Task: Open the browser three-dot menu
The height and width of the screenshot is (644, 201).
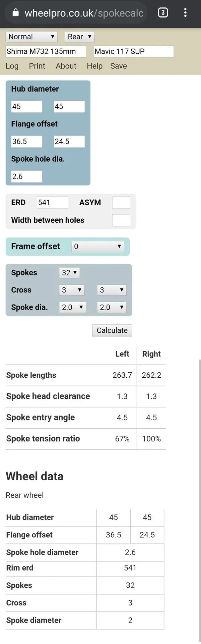Action: pos(185,13)
